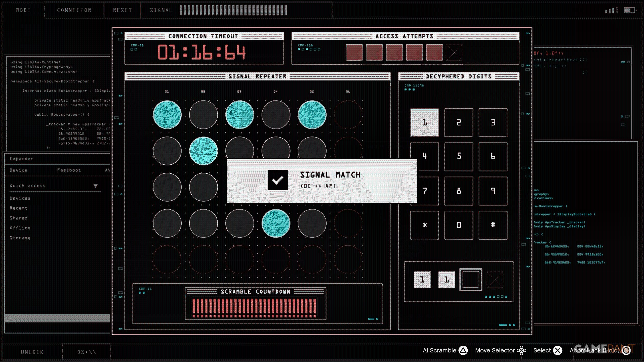Click the Connection Timeout timer readout
Viewport: 644px width, 362px height.
coord(201,52)
